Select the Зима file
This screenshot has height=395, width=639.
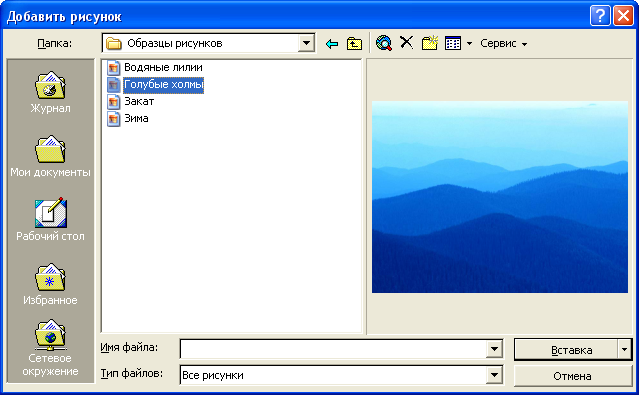point(136,119)
